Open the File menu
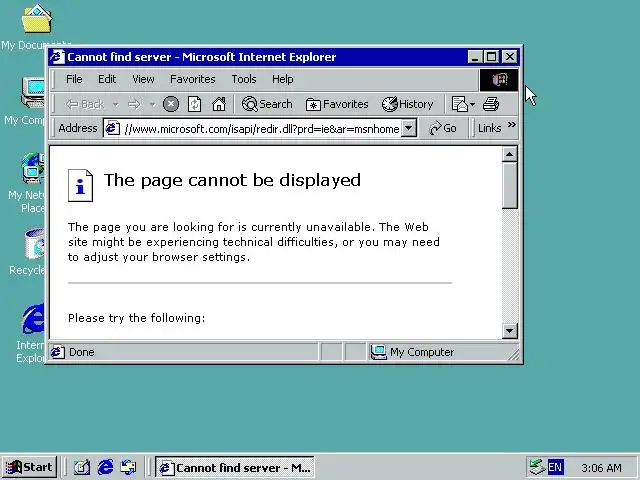The width and height of the screenshot is (640, 480). click(74, 79)
